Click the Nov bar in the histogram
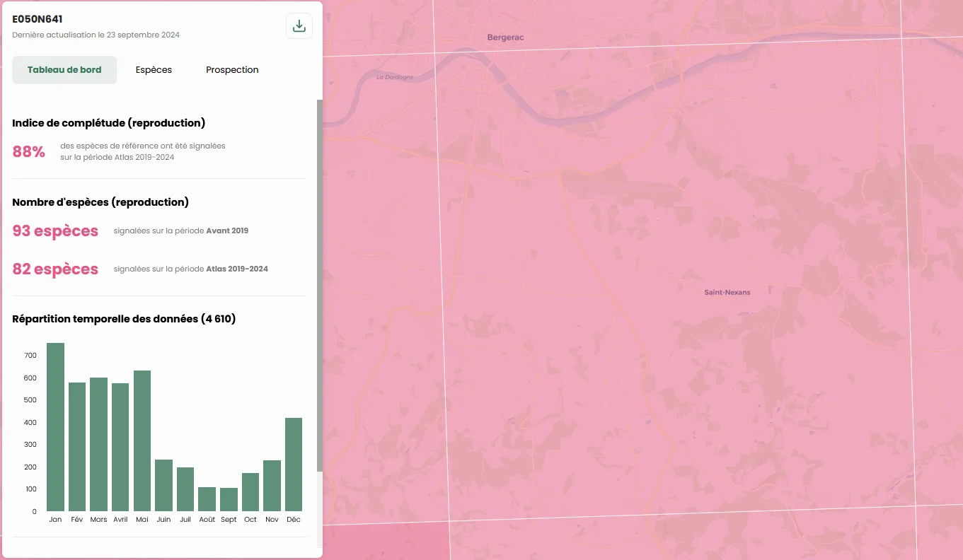The width and height of the screenshot is (963, 560). (272, 486)
